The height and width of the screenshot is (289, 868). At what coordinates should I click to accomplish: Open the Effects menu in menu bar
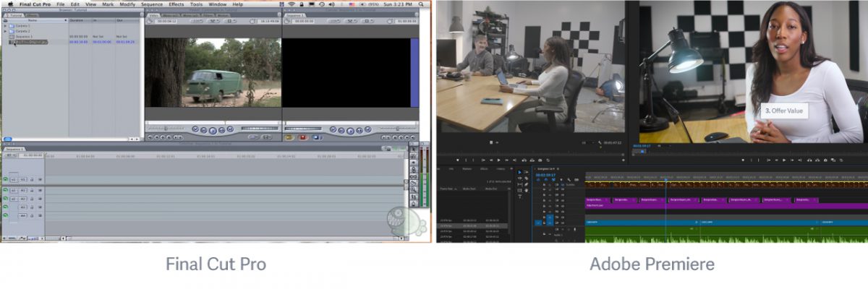176,4
